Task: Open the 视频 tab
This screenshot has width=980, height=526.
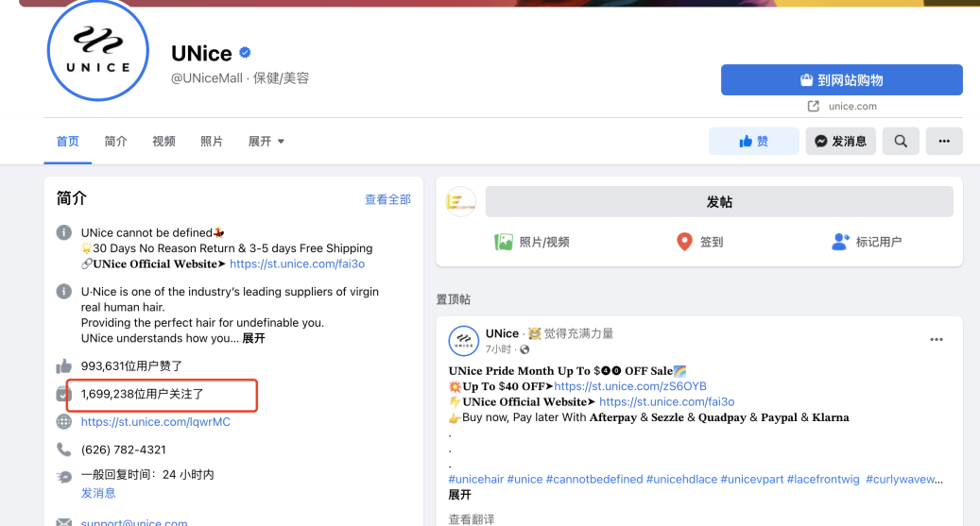Action: (x=163, y=141)
